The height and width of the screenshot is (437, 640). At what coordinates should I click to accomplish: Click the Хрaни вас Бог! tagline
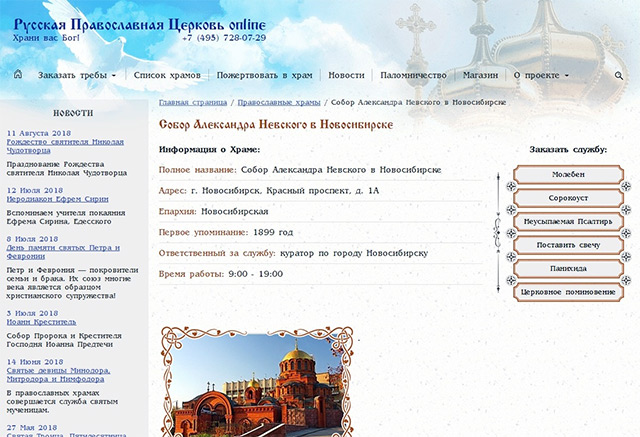[x=46, y=38]
